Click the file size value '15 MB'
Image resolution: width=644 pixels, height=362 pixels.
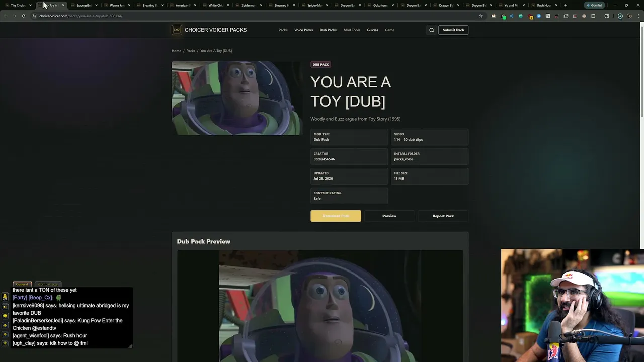pos(399,179)
